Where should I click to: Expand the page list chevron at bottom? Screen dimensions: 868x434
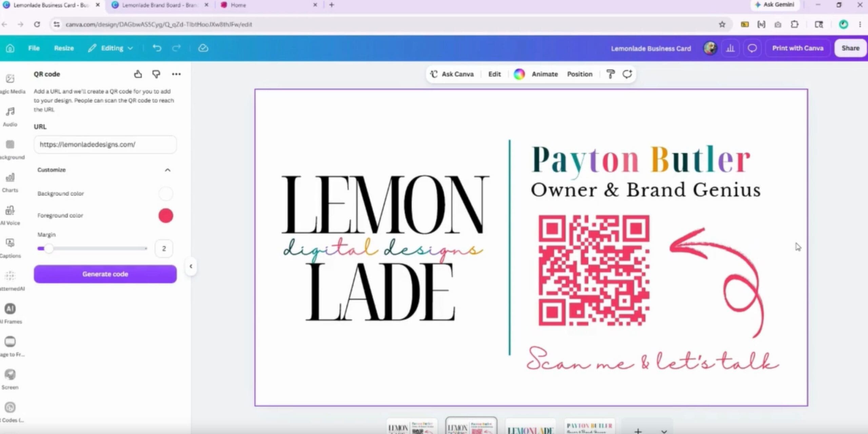click(664, 431)
